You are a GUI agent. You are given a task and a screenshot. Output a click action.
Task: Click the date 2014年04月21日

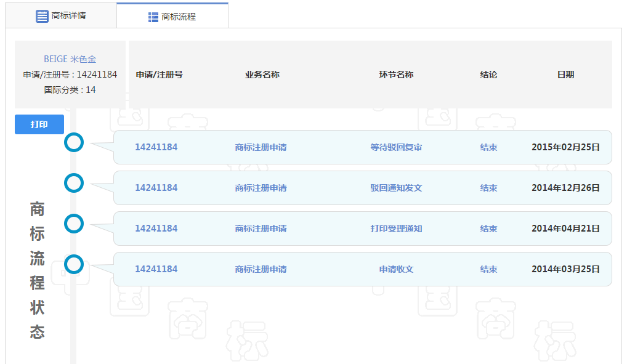(x=565, y=229)
